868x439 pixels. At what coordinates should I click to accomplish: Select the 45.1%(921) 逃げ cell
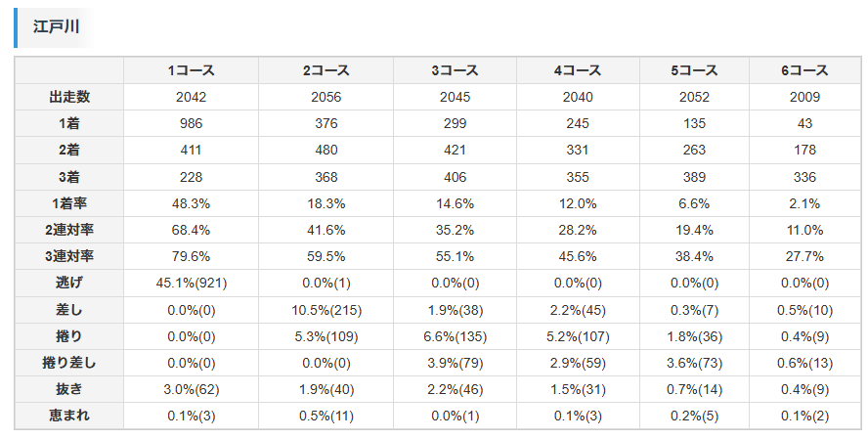[x=191, y=283]
